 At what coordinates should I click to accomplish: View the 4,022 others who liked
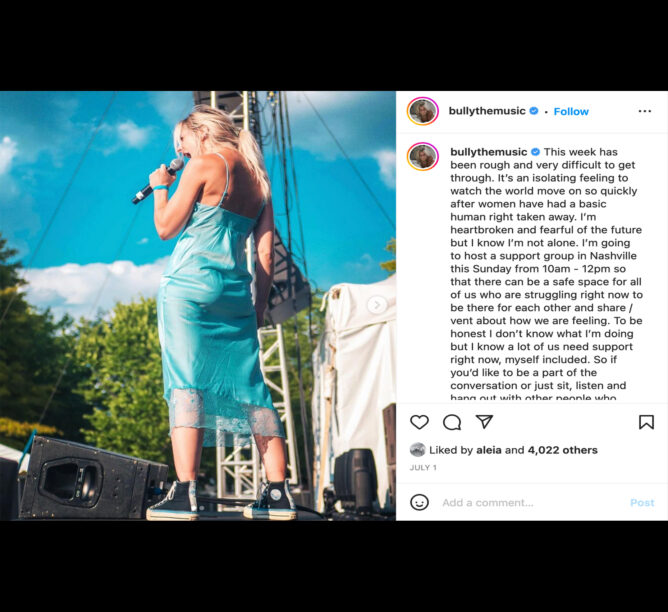pyautogui.click(x=562, y=450)
